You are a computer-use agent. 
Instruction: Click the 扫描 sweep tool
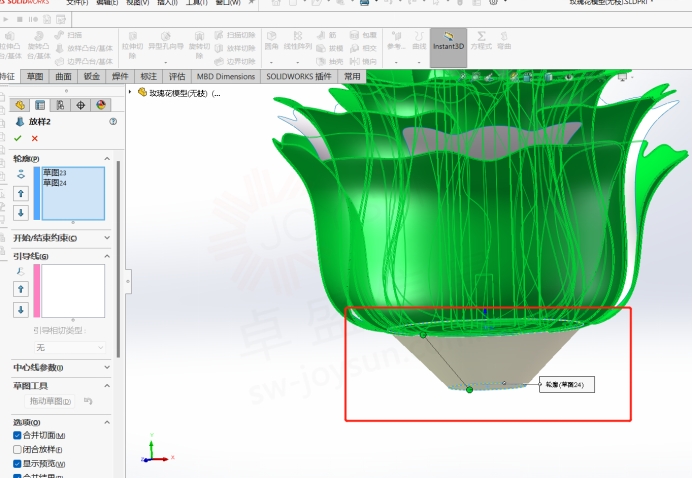point(68,35)
